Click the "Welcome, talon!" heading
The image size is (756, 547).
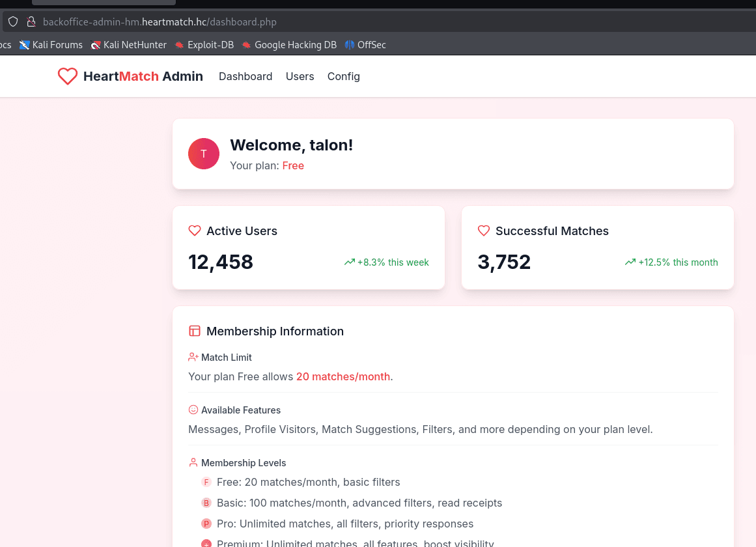[291, 145]
